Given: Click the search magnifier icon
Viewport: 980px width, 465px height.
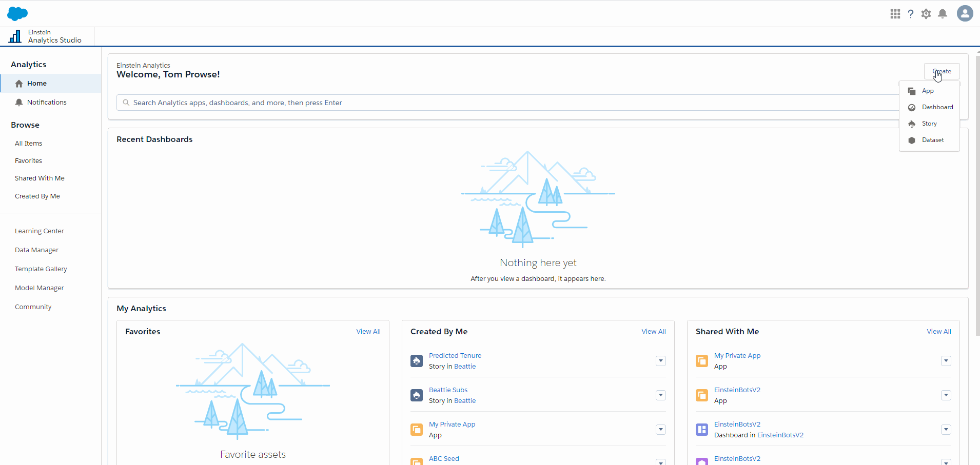Looking at the screenshot, I should pyautogui.click(x=126, y=103).
